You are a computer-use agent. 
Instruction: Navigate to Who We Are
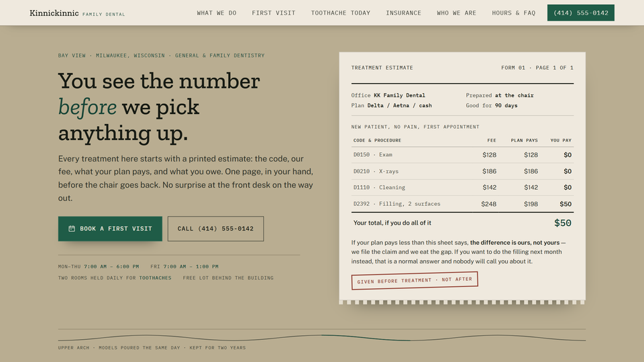click(456, 13)
